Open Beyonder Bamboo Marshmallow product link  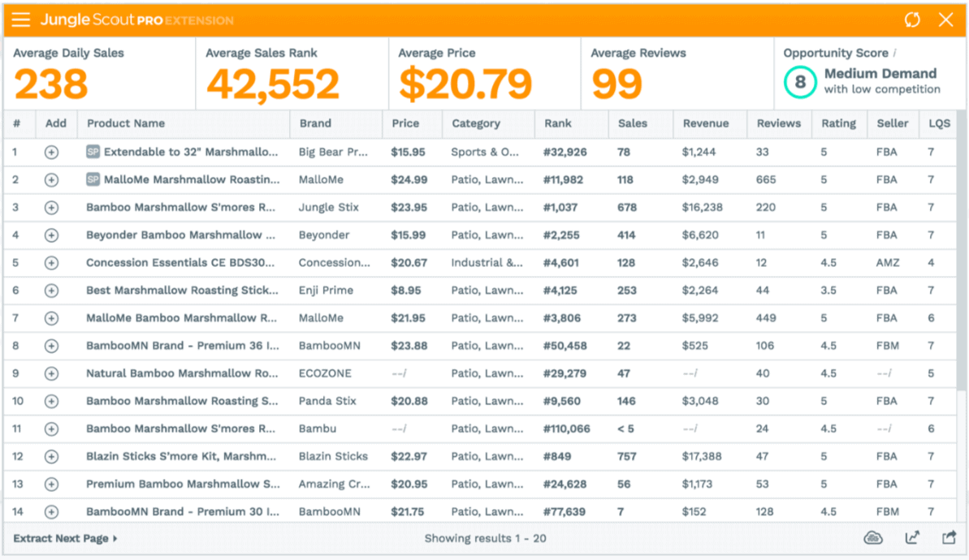point(181,235)
